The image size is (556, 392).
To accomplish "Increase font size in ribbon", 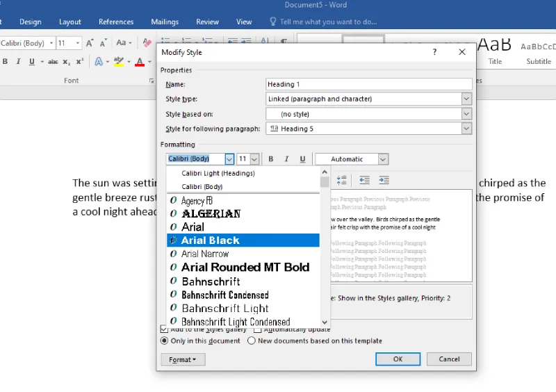I will [x=90, y=43].
